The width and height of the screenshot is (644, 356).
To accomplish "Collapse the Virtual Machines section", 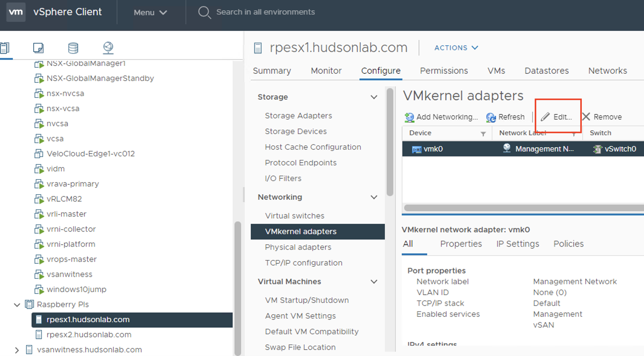I will coord(374,282).
